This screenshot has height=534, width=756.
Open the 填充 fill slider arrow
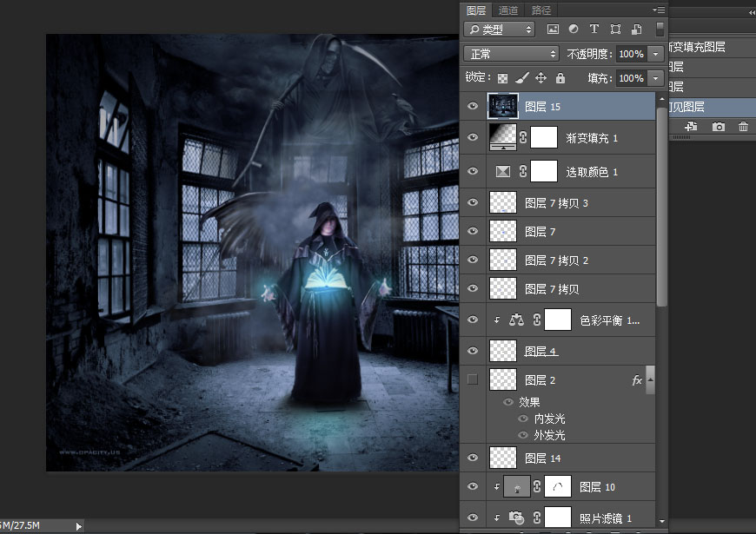point(656,78)
